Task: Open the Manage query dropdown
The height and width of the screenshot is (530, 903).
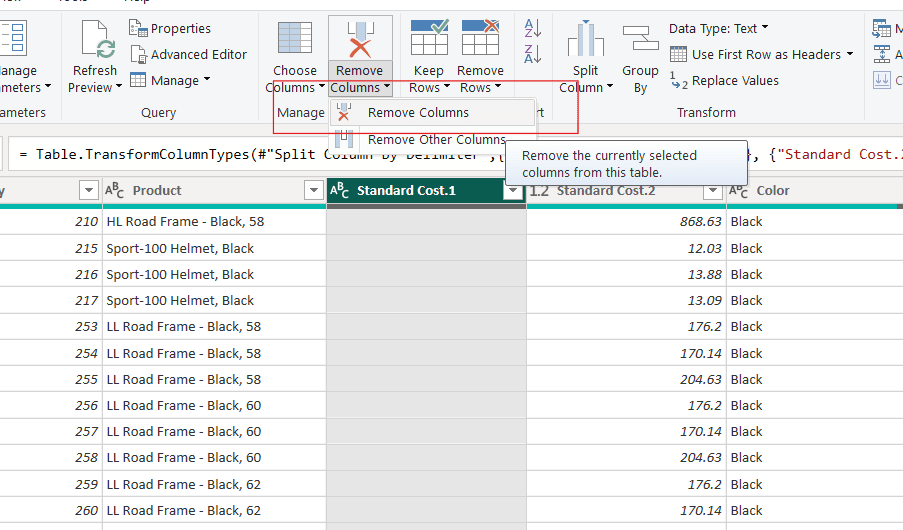Action: pyautogui.click(x=170, y=80)
